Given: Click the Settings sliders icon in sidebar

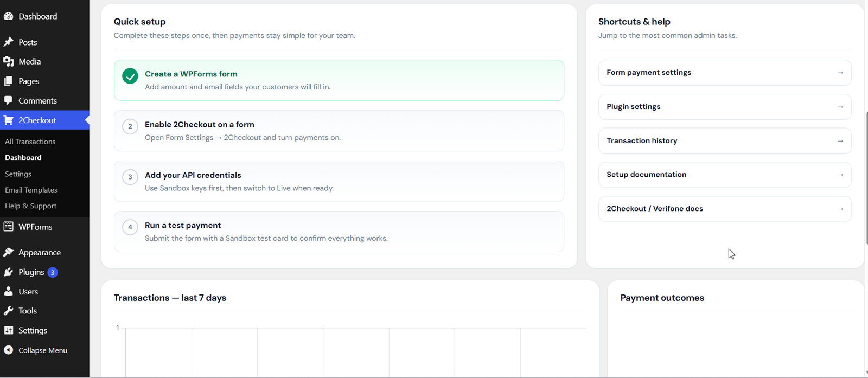Looking at the screenshot, I should pos(8,330).
